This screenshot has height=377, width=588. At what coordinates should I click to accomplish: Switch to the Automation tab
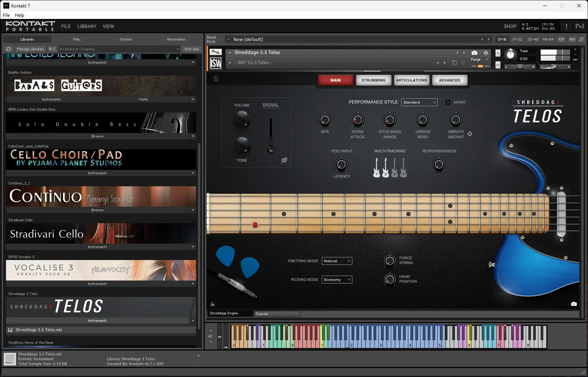[176, 39]
